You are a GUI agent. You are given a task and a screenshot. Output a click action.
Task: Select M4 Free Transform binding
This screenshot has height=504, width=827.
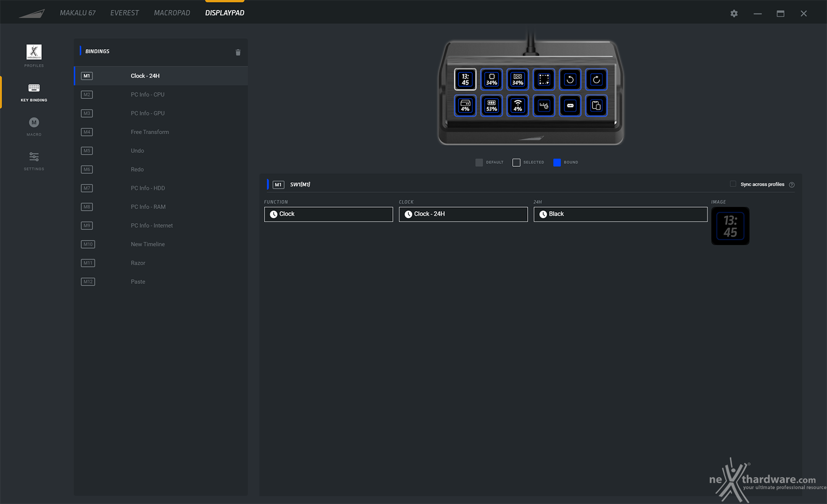pos(161,132)
